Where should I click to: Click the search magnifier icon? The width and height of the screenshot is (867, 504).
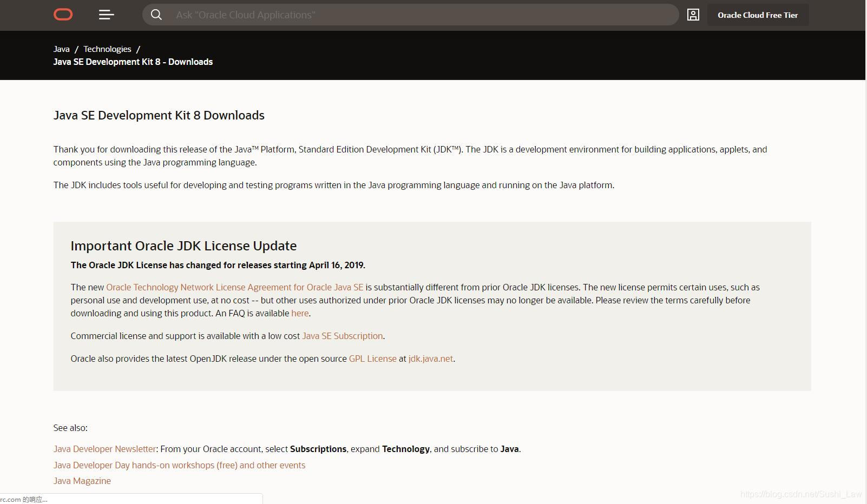[156, 15]
